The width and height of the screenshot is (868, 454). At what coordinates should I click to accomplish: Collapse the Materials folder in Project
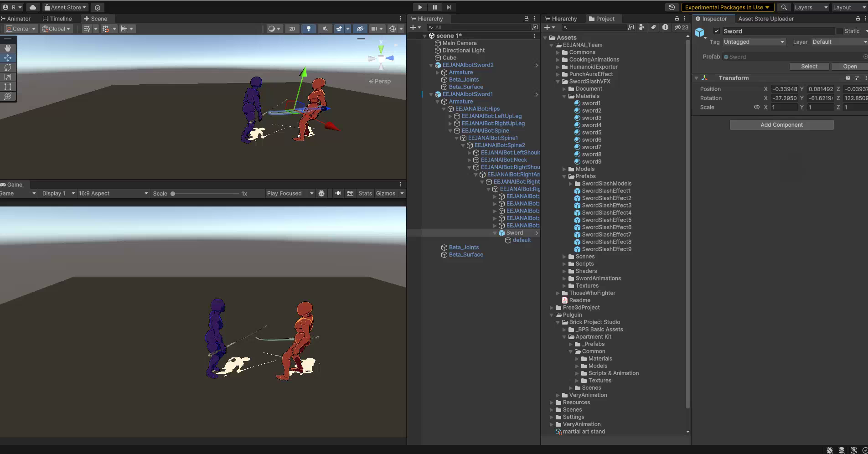tap(564, 96)
